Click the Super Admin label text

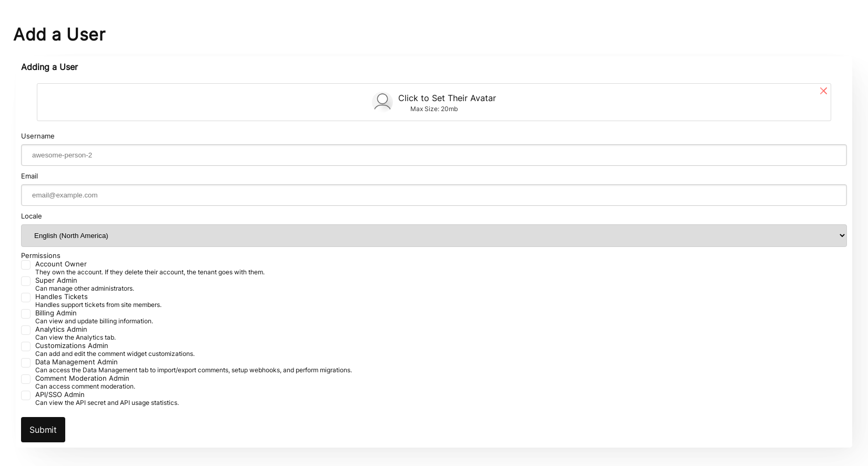click(x=56, y=280)
